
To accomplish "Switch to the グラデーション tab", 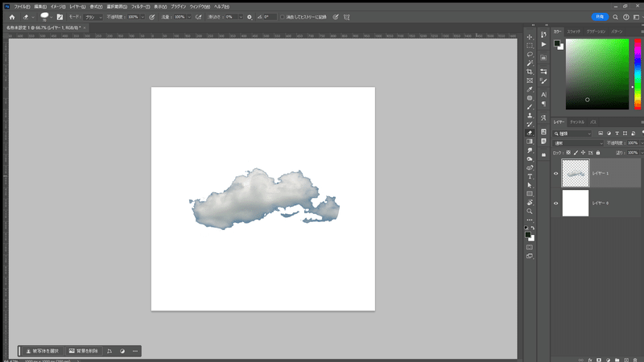I will tap(596, 31).
